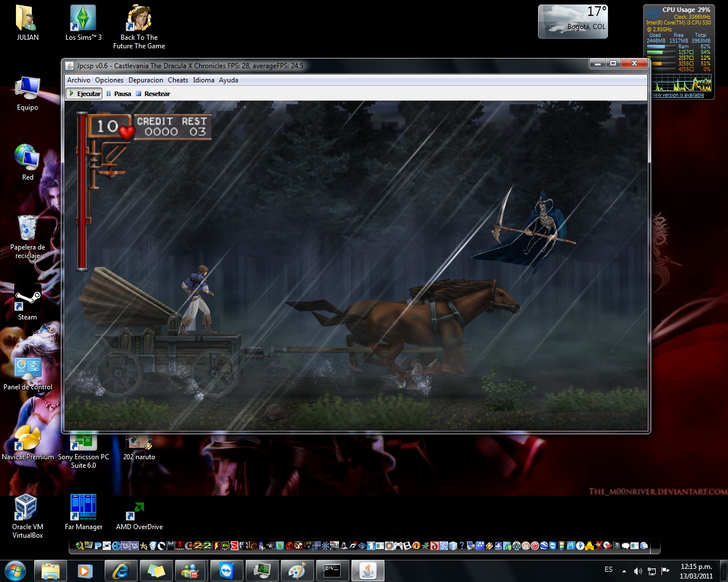Open the Bogotá weather gadget
The height and width of the screenshot is (582, 728).
coord(573,22)
